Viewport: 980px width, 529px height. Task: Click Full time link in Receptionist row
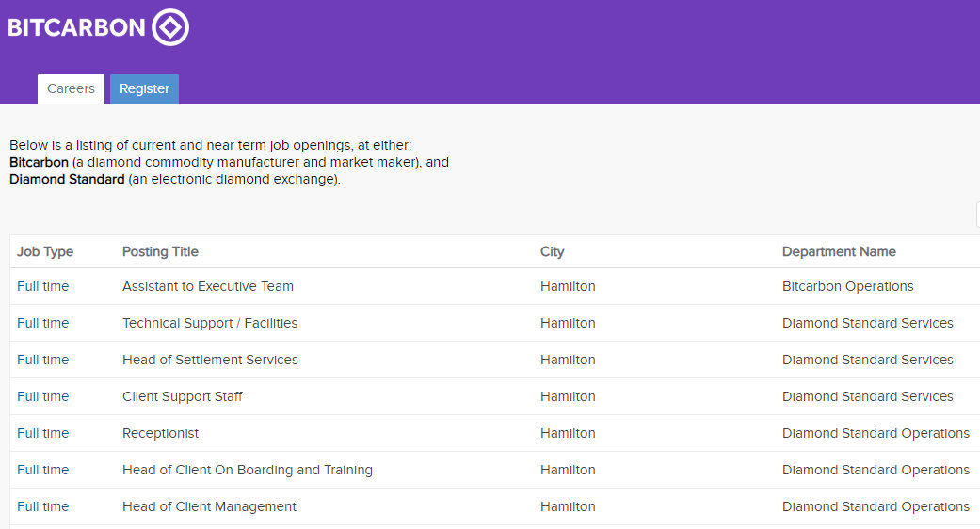(x=43, y=433)
